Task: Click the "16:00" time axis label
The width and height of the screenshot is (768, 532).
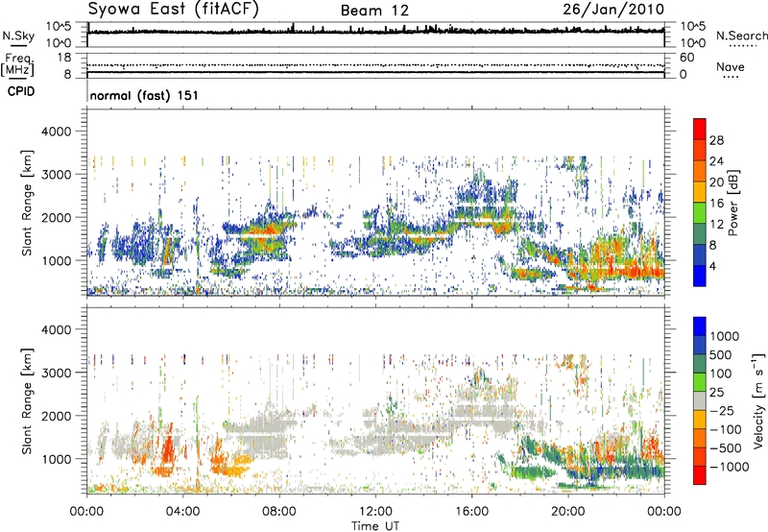Action: pyautogui.click(x=471, y=512)
